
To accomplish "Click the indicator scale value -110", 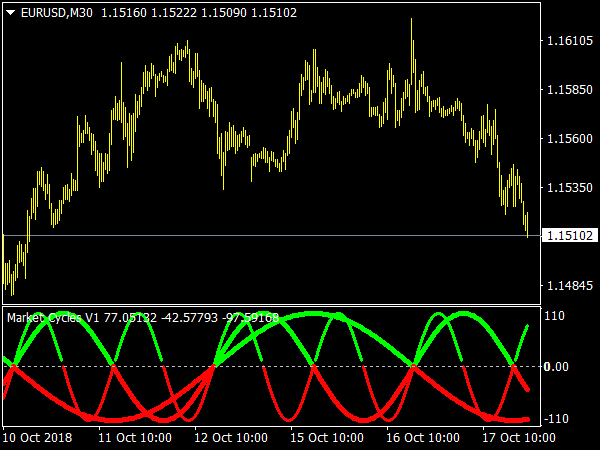I will 556,419.
